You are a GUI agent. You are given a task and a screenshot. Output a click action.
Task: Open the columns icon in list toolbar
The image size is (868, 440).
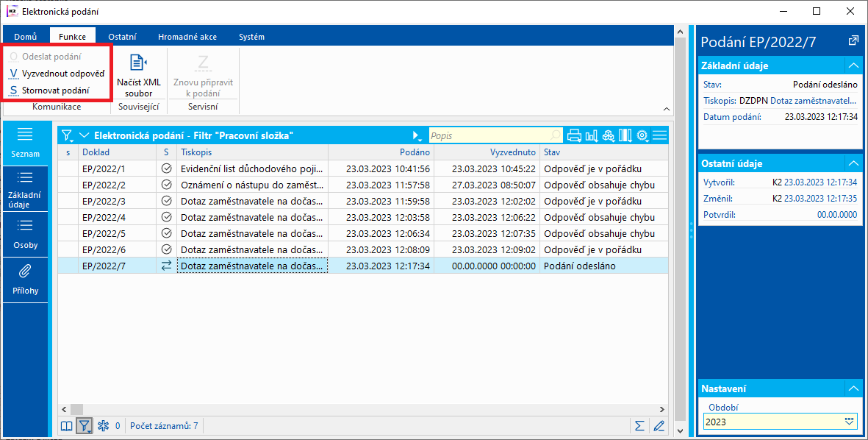[x=625, y=135]
